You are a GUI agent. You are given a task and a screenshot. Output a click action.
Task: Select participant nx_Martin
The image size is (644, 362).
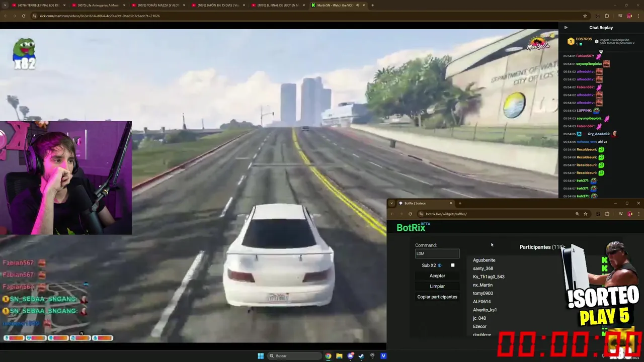tap(482, 285)
